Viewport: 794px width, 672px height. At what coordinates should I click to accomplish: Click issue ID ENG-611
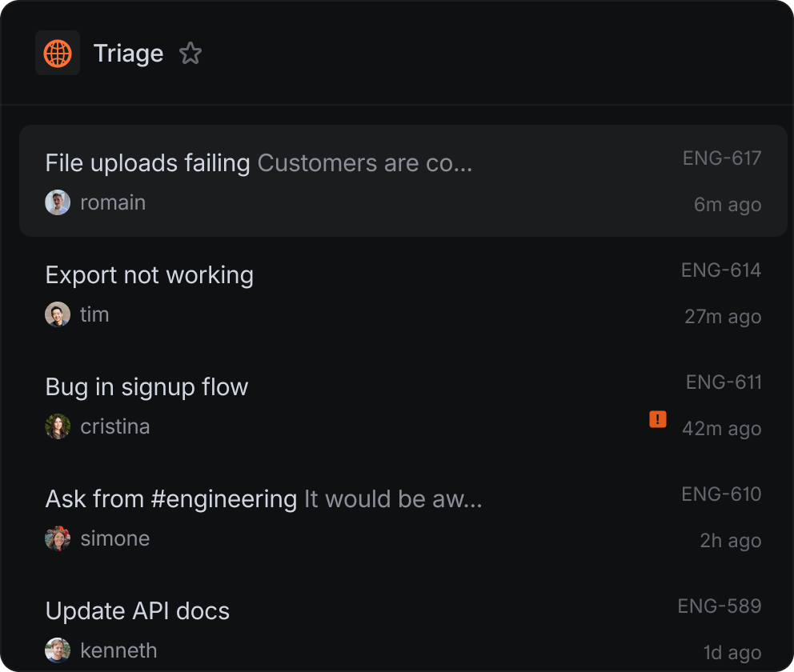723,382
